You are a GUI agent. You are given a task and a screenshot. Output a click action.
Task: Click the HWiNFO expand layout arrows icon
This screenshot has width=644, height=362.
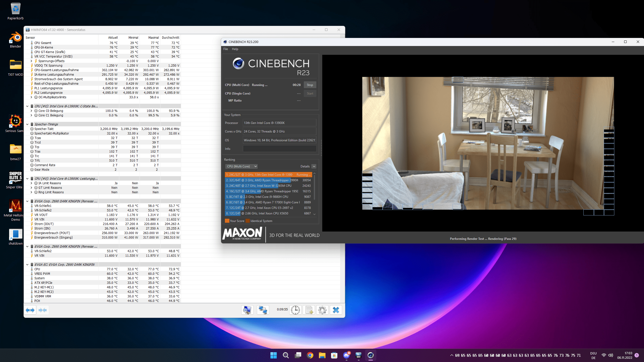30,310
